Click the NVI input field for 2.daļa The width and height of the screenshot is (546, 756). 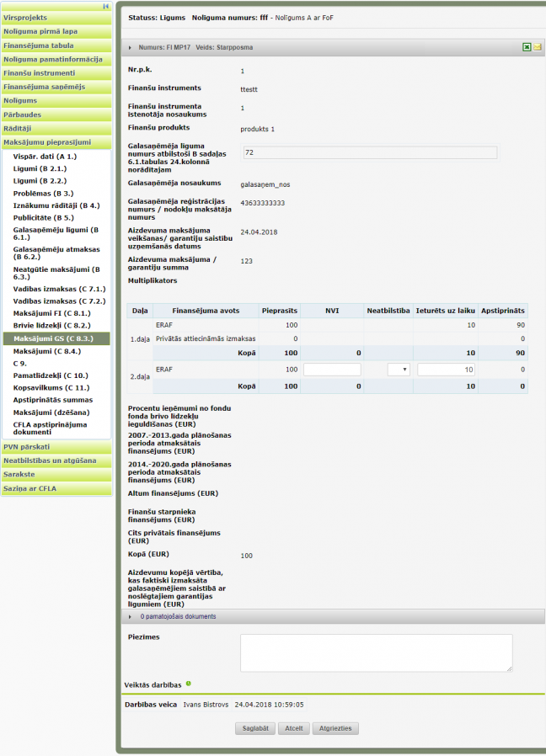coord(332,370)
